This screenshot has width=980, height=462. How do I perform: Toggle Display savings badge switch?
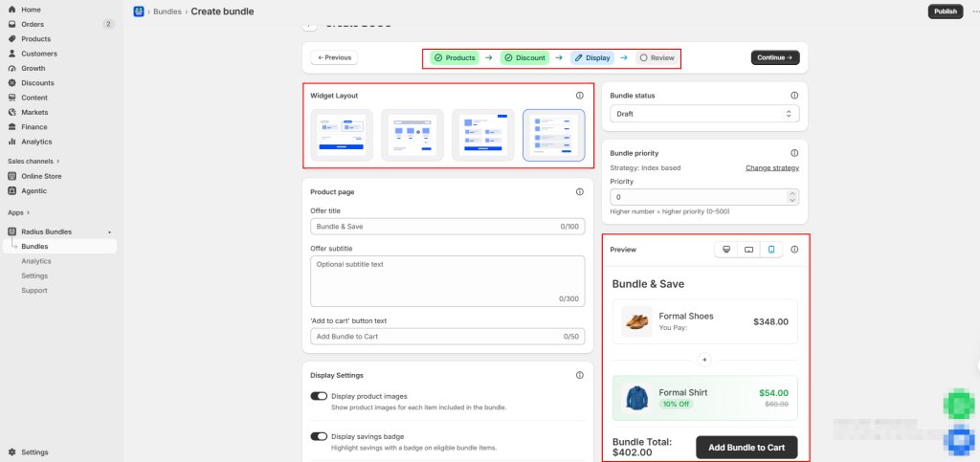[x=319, y=436]
